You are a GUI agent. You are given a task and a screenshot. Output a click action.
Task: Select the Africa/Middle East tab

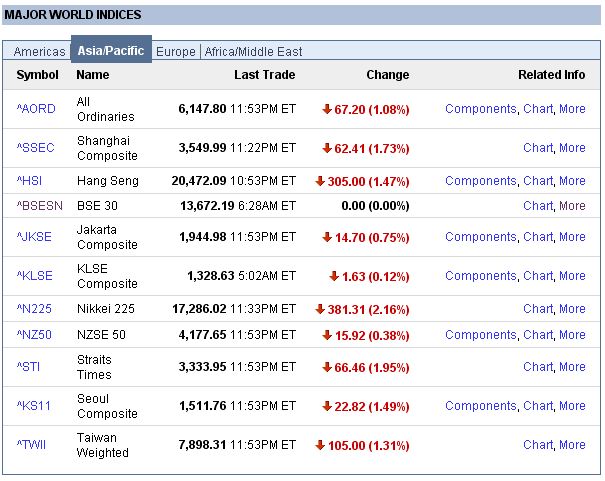253,52
